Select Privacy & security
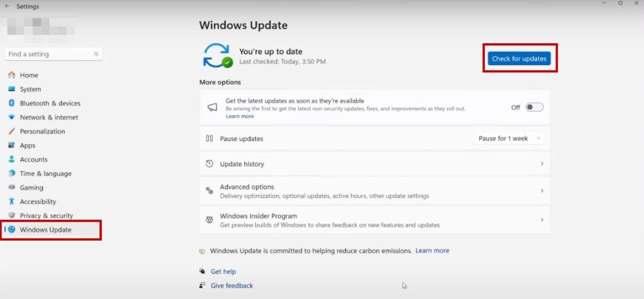644x299 pixels. pyautogui.click(x=47, y=215)
